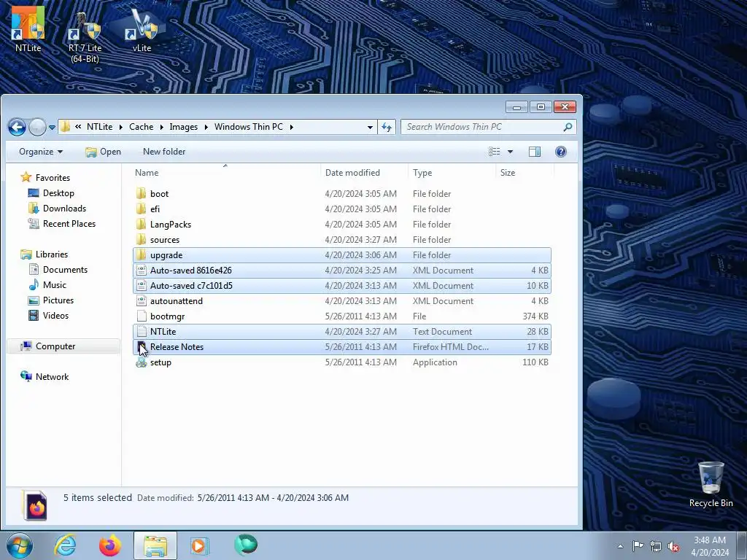Navigate to Images in the breadcrumb
Screen dimensions: 747x560
183,127
